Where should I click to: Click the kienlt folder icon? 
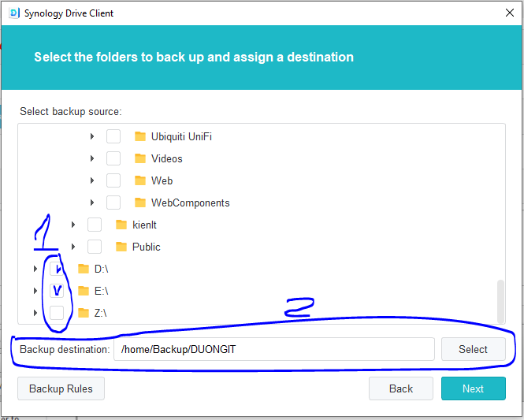pos(121,225)
